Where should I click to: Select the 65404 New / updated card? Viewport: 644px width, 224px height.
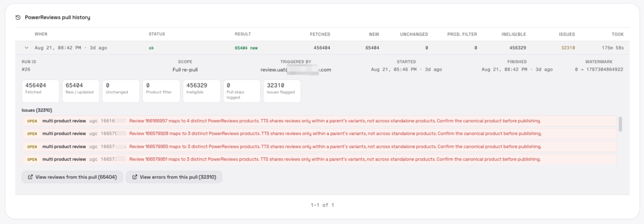[81, 91]
